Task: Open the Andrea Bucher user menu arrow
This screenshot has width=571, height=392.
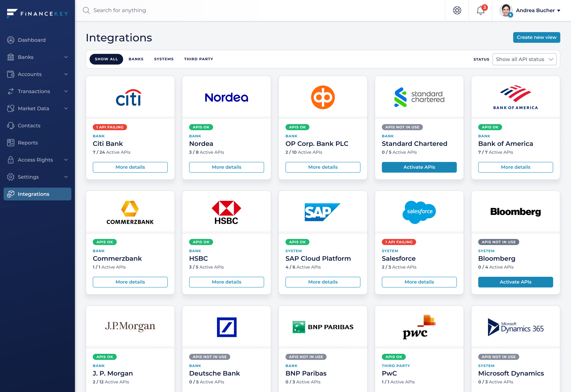Action: pyautogui.click(x=559, y=11)
